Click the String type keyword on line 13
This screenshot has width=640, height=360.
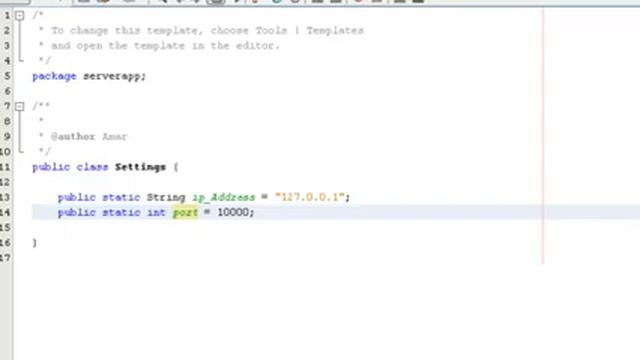point(166,198)
